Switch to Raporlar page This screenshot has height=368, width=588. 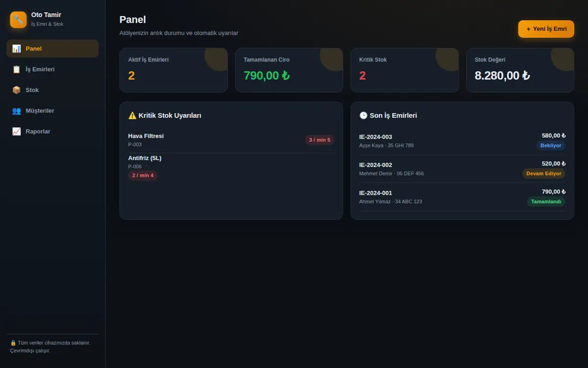tap(52, 131)
